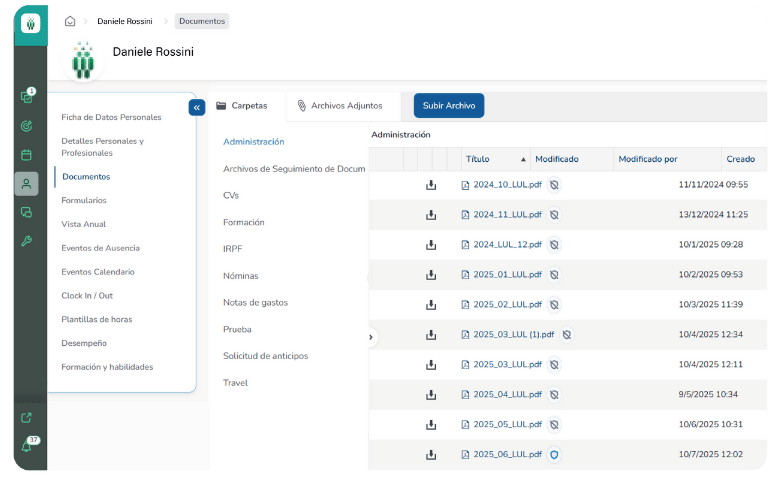Open the calendar icon in left sidebar
The height and width of the screenshot is (480, 780).
[27, 155]
